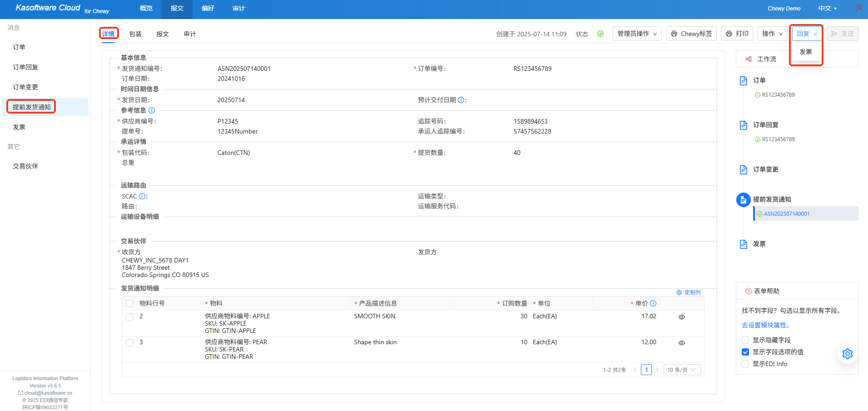
Task: Click the user profile icon
Action: pos(859,8)
